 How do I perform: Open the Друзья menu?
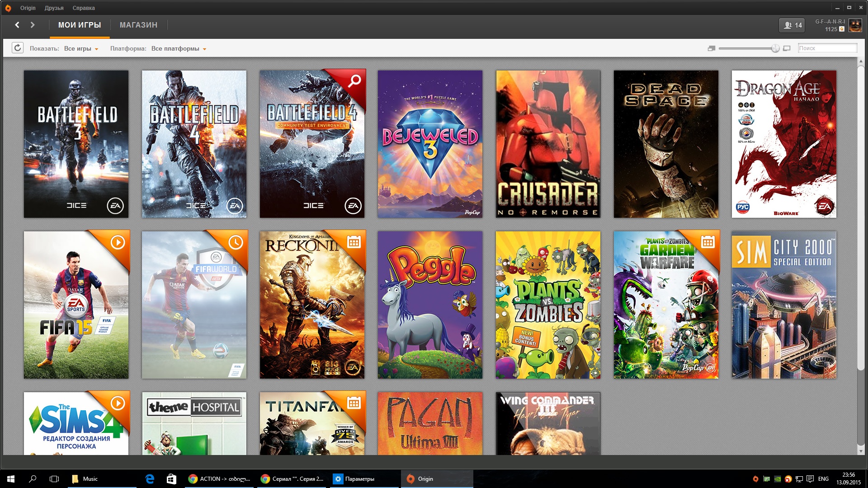click(54, 8)
